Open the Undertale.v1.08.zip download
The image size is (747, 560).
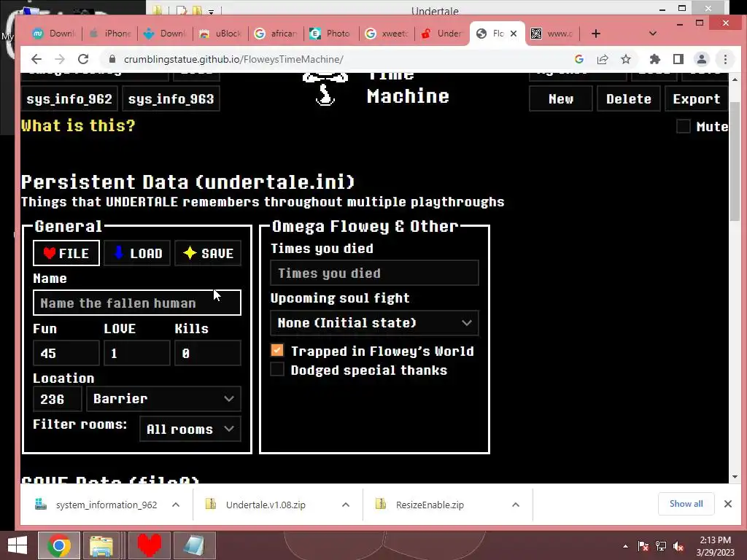pyautogui.click(x=258, y=505)
